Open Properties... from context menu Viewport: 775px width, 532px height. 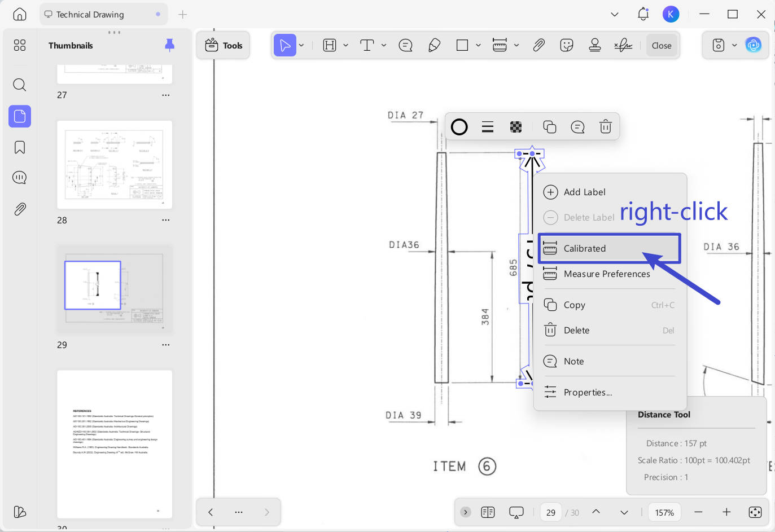tap(610, 392)
